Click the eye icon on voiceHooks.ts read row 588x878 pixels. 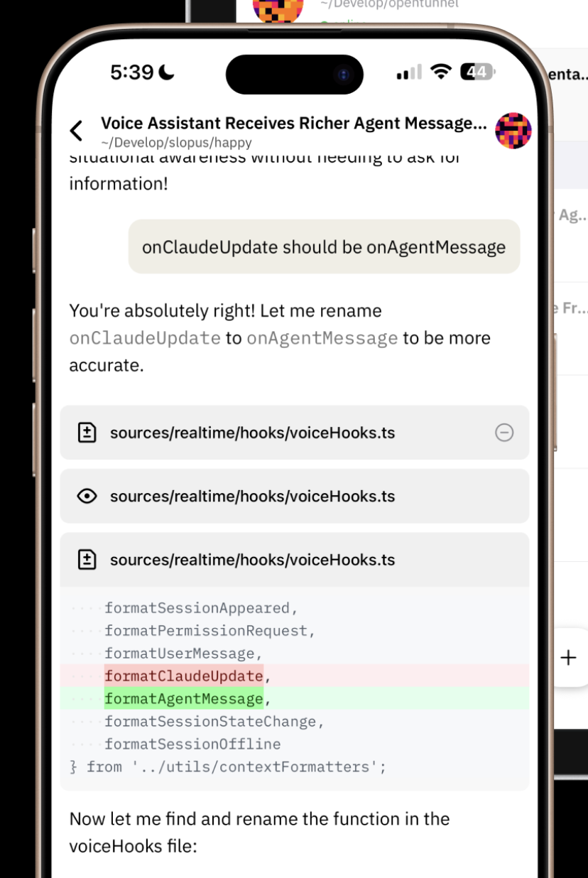pyautogui.click(x=87, y=496)
